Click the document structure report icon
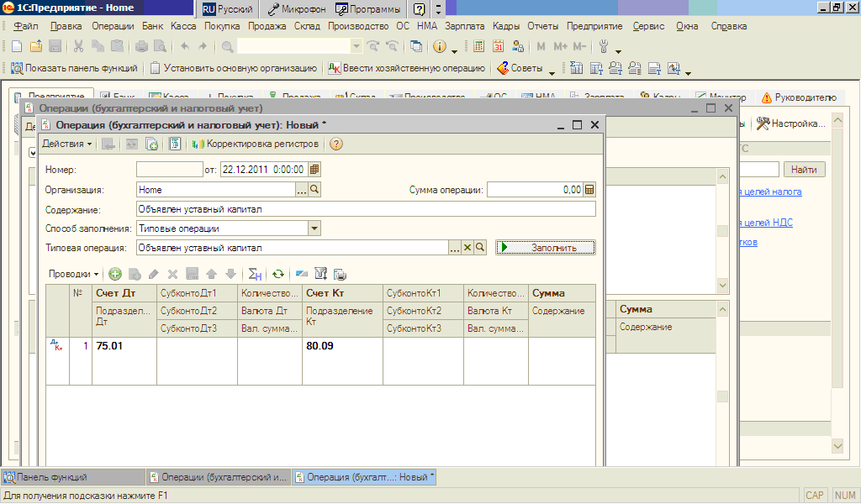861x504 pixels. [x=175, y=144]
